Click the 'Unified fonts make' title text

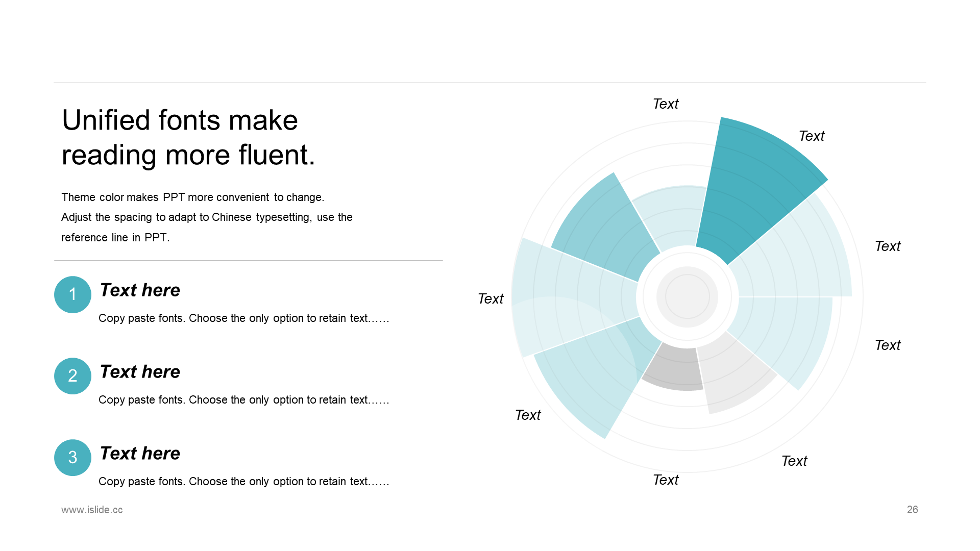point(180,120)
